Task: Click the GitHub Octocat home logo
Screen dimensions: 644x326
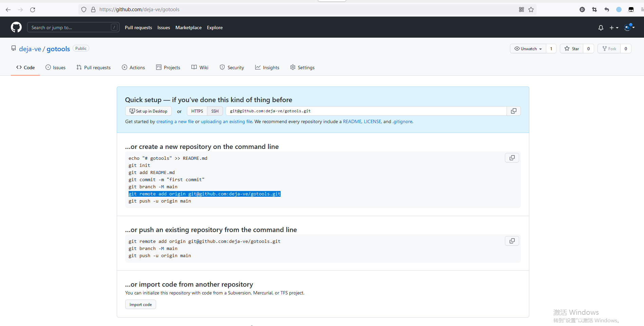Action: 16,27
